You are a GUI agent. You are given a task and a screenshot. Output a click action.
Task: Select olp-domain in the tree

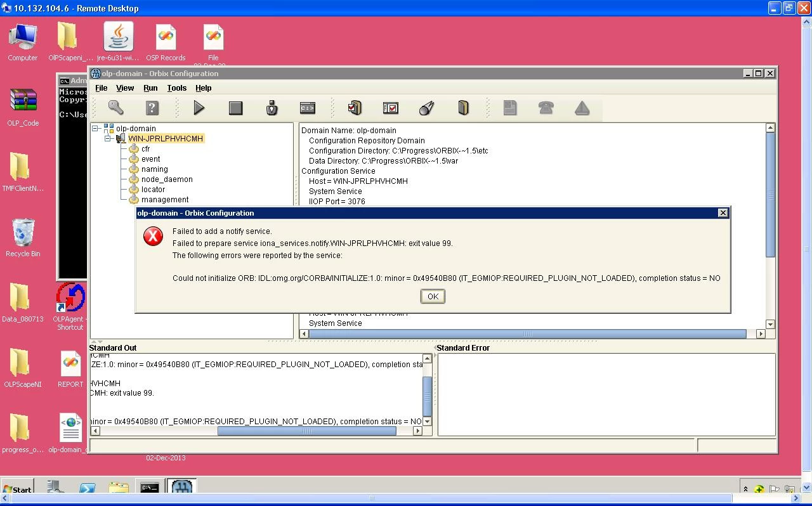pyautogui.click(x=136, y=129)
